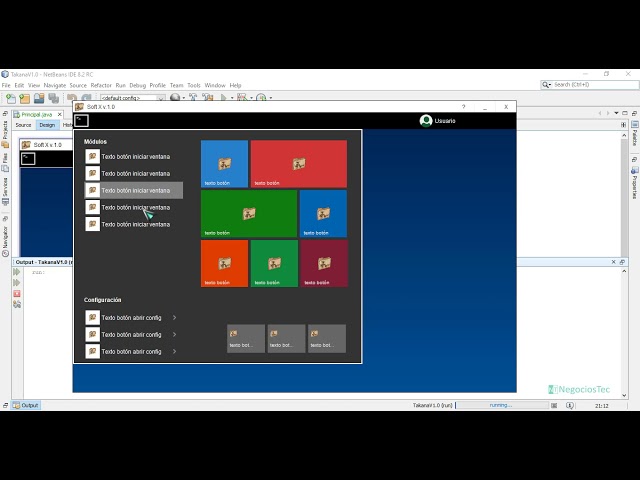Expand middle Texto botón abrir config chevron

174,334
